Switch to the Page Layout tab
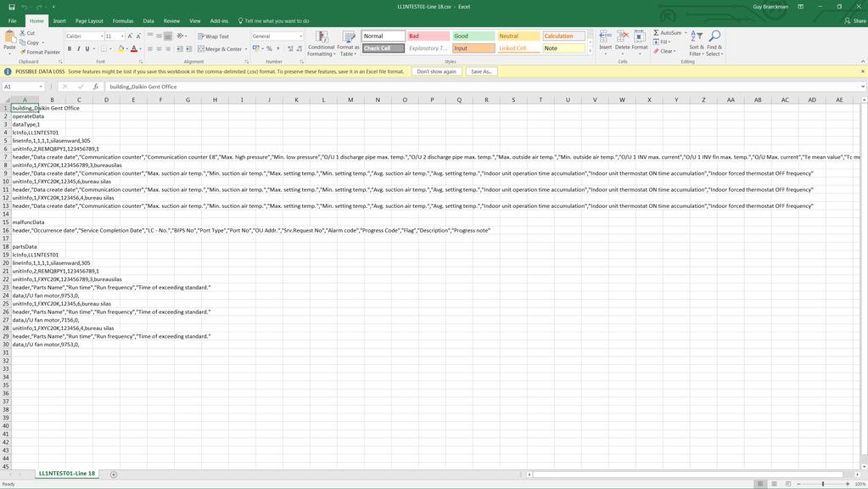This screenshot has width=868, height=489. point(89,21)
